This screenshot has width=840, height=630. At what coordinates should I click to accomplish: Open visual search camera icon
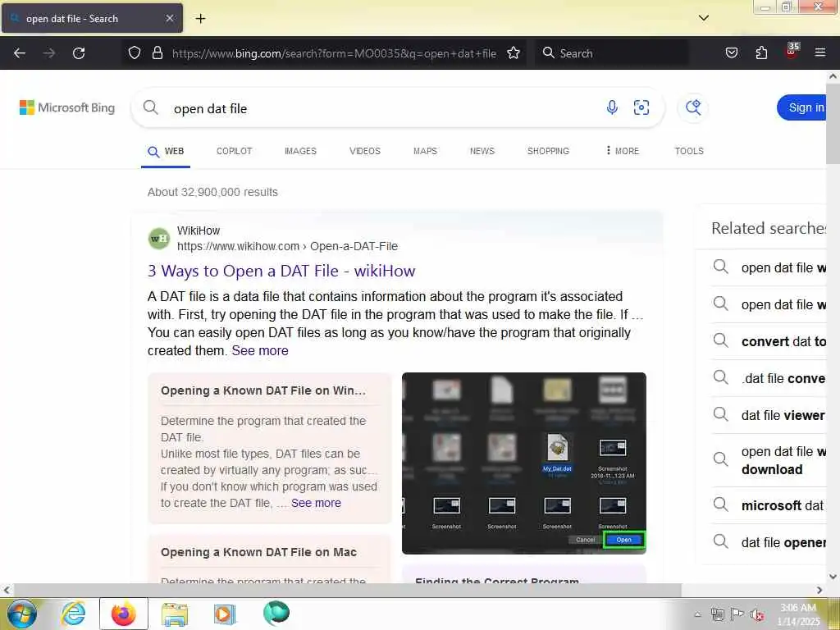641,107
